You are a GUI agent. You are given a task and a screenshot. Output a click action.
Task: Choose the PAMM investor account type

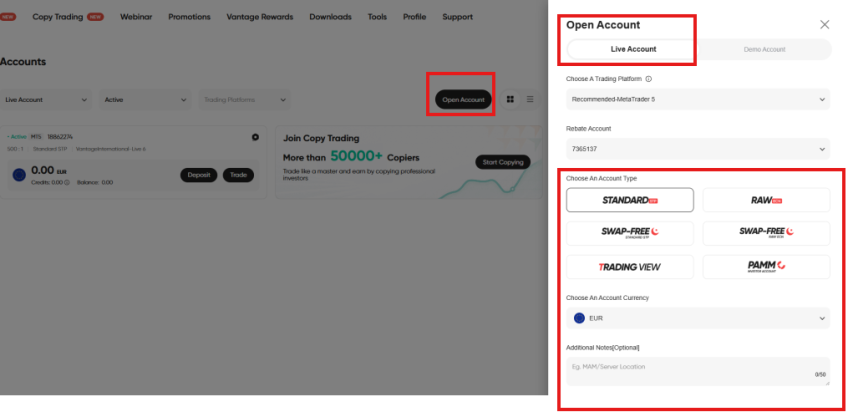tap(766, 267)
